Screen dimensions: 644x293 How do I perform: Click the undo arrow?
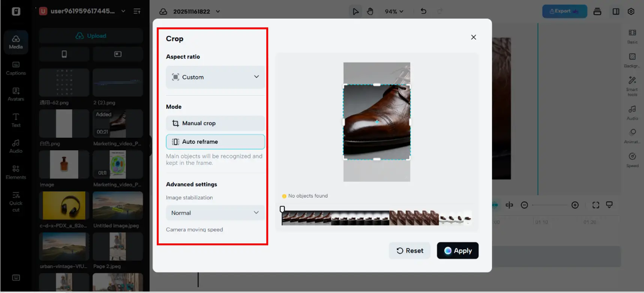[x=423, y=11]
